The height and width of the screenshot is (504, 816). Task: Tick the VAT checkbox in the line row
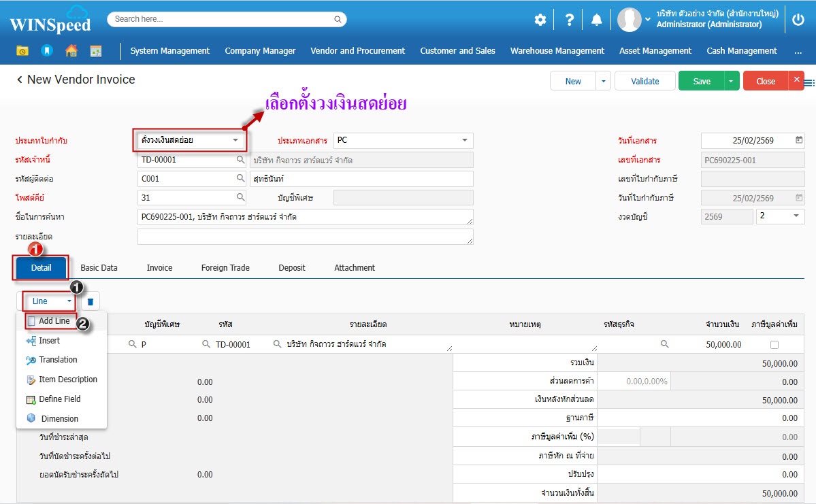click(774, 345)
